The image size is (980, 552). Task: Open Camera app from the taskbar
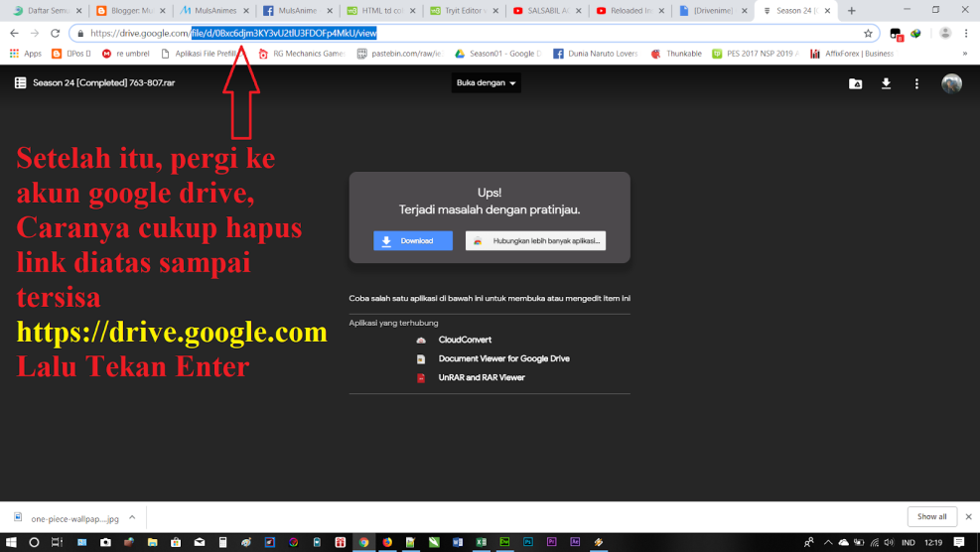coord(105,542)
